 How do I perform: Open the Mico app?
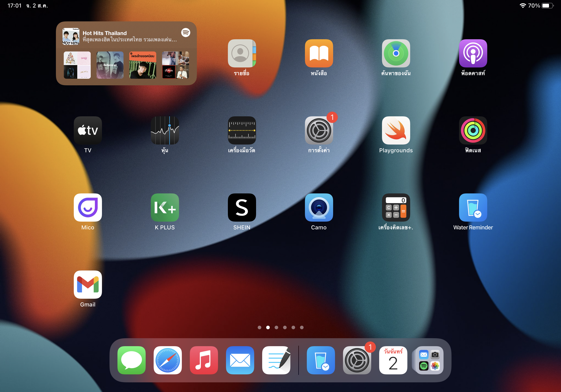click(x=88, y=208)
